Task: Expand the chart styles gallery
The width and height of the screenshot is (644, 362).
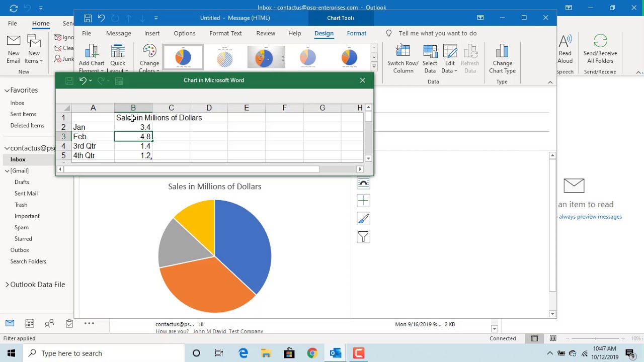Action: click(x=374, y=66)
